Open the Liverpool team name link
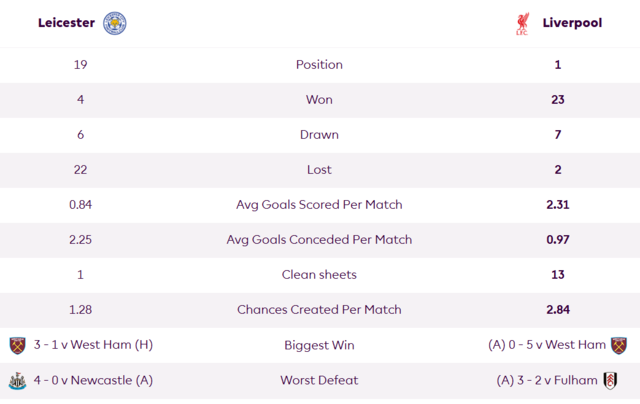The image size is (640, 404). [572, 23]
